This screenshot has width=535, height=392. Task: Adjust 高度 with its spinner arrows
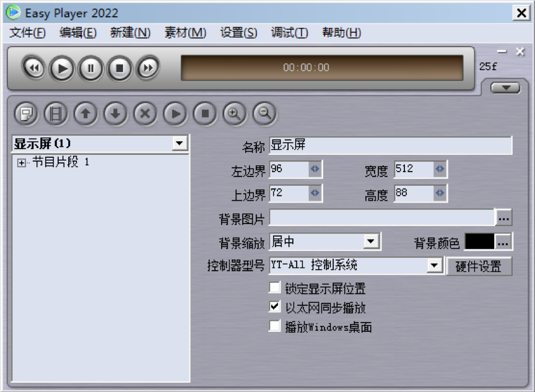[x=440, y=193]
